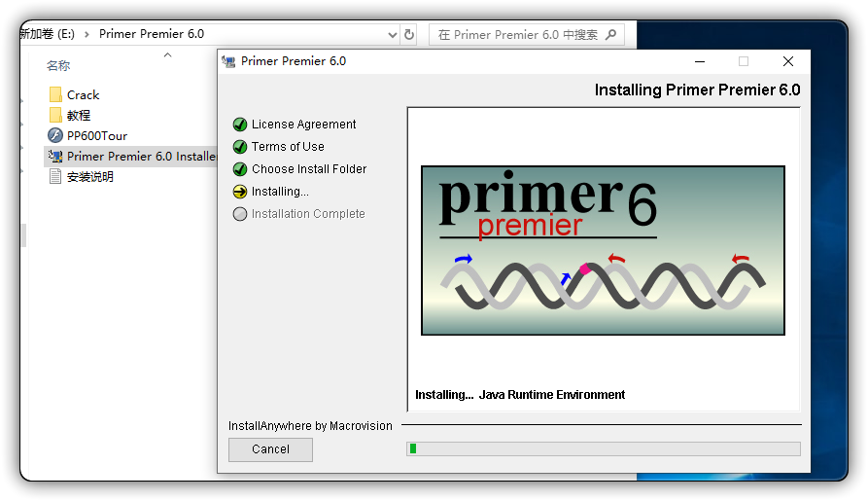Cancel the Primer Premier installation
Screen dimensions: 868x501
(x=270, y=449)
